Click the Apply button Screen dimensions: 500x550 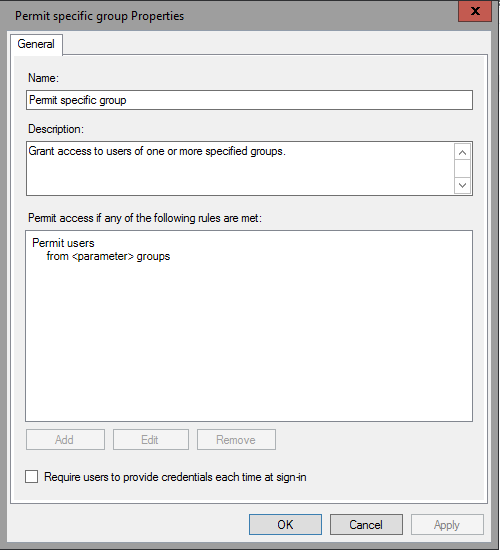click(x=447, y=525)
